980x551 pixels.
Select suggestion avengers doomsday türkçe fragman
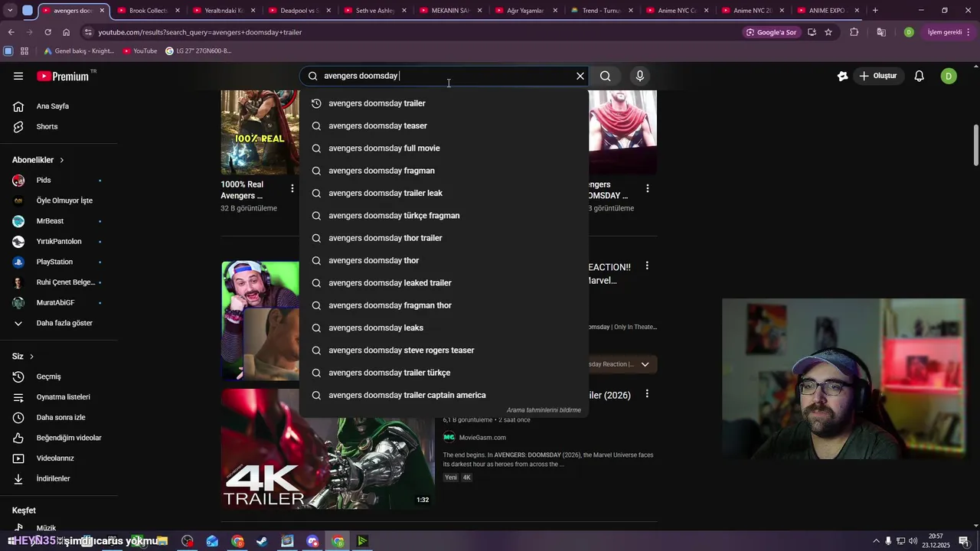click(x=444, y=216)
